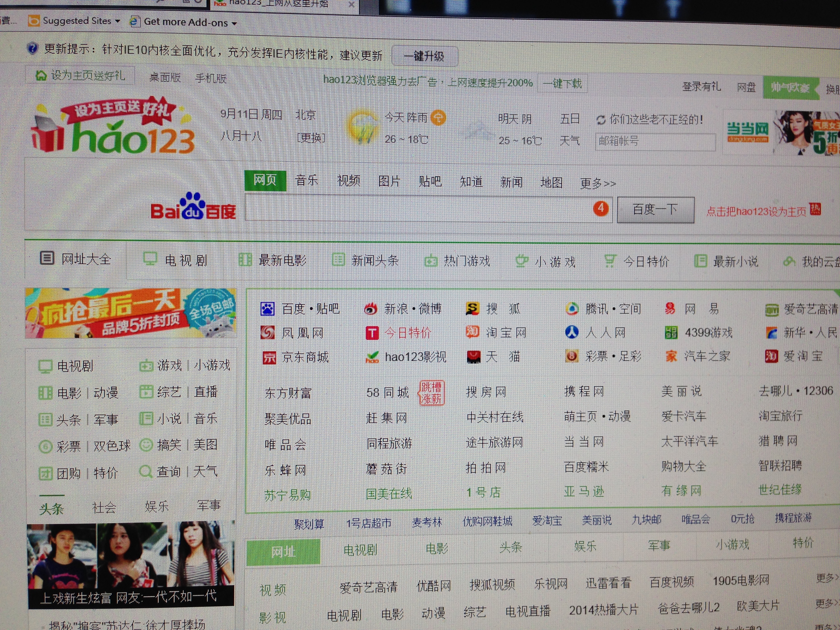
Task: Open 最新电影 in the navigation bar
Action: coord(272,260)
